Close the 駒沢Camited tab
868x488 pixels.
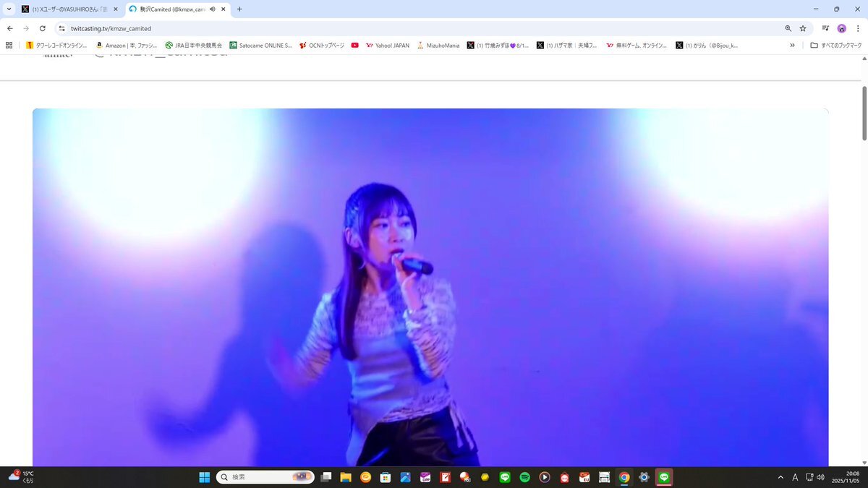(x=223, y=9)
